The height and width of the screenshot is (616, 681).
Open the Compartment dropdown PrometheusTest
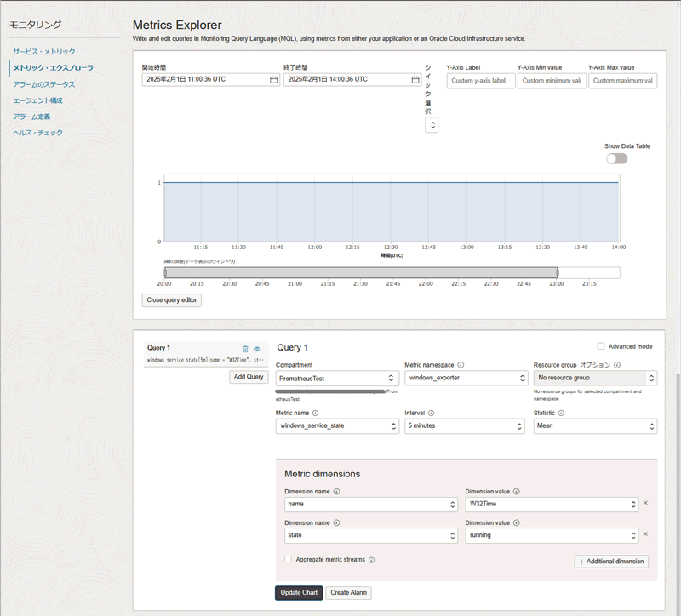pos(337,378)
